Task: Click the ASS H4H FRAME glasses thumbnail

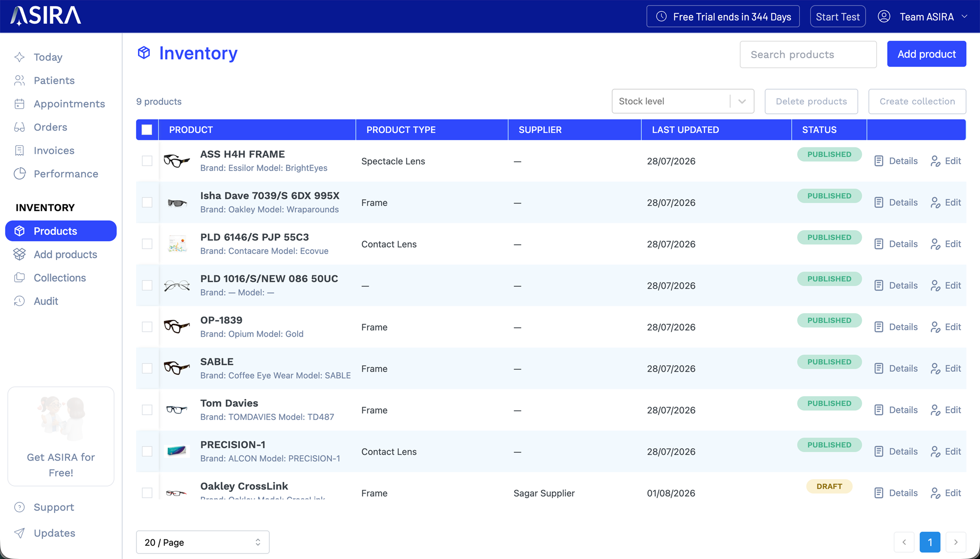Action: click(x=177, y=161)
